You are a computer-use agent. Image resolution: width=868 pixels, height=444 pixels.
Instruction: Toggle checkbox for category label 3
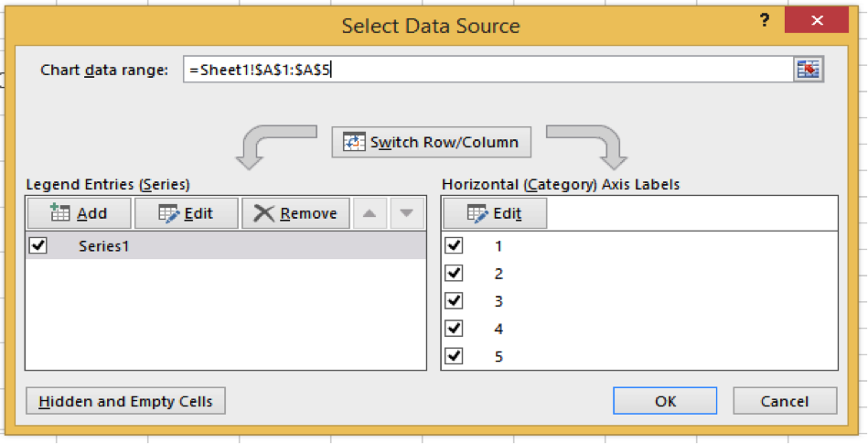click(454, 300)
